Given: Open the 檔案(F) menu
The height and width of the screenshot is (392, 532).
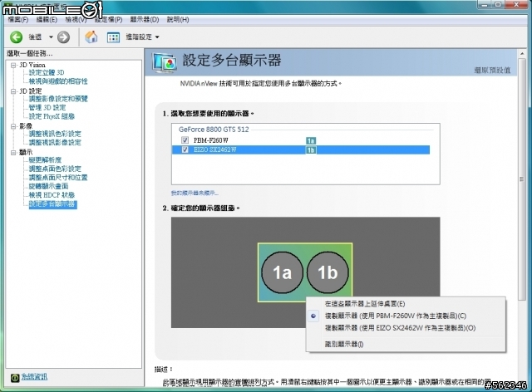Looking at the screenshot, I should tap(18, 20).
